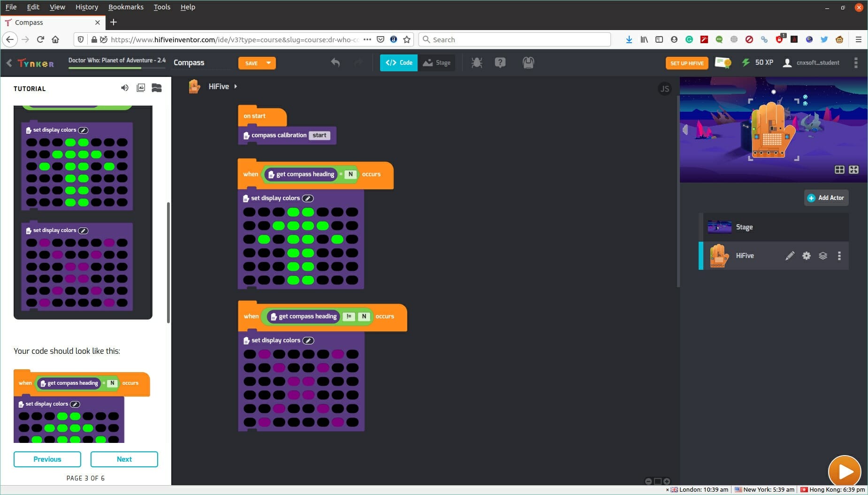Viewport: 868px width, 495px height.
Task: Toggle the stage speaker sound icon
Action: [685, 129]
